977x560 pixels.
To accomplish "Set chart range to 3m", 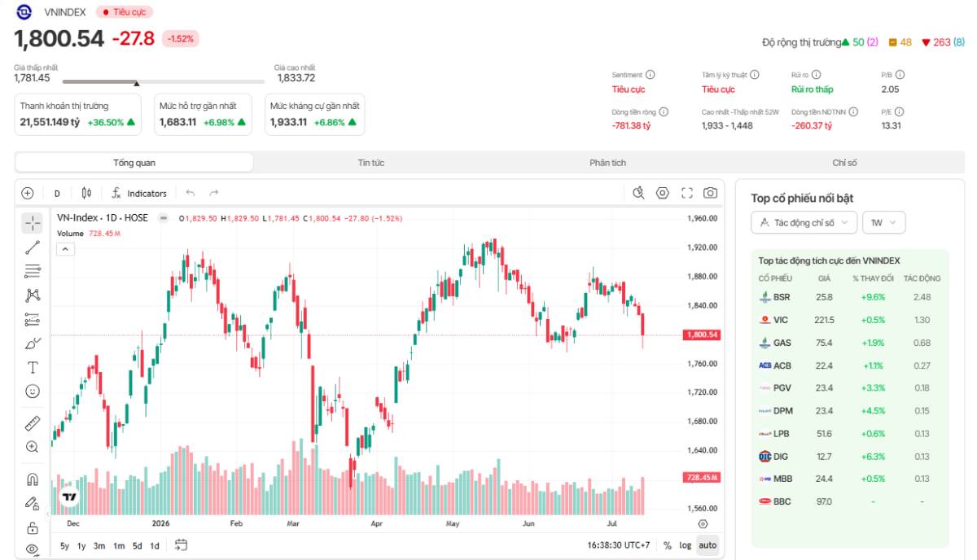I will (99, 545).
